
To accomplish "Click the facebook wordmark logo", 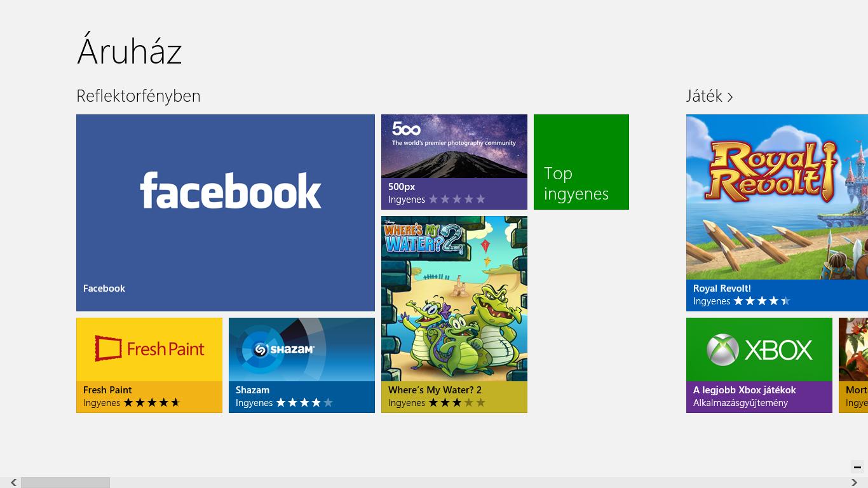I will pos(231,190).
